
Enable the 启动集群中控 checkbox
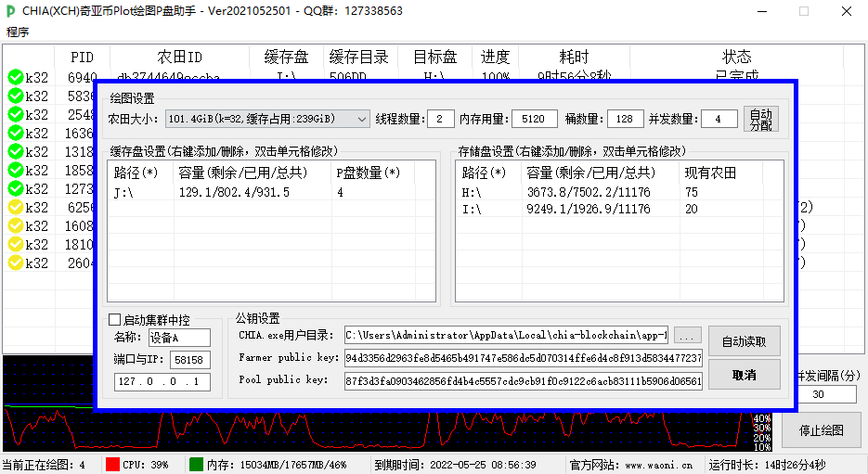coord(114,320)
